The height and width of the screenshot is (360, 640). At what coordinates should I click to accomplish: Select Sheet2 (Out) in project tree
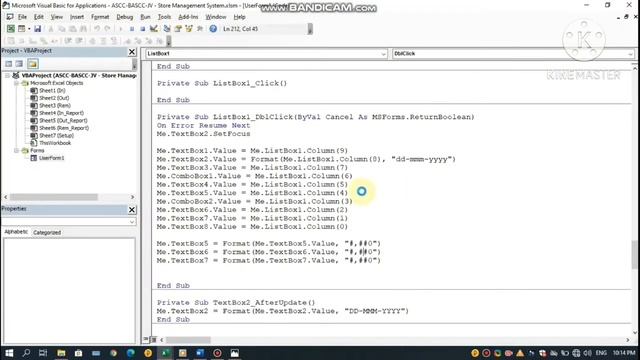tap(54, 98)
